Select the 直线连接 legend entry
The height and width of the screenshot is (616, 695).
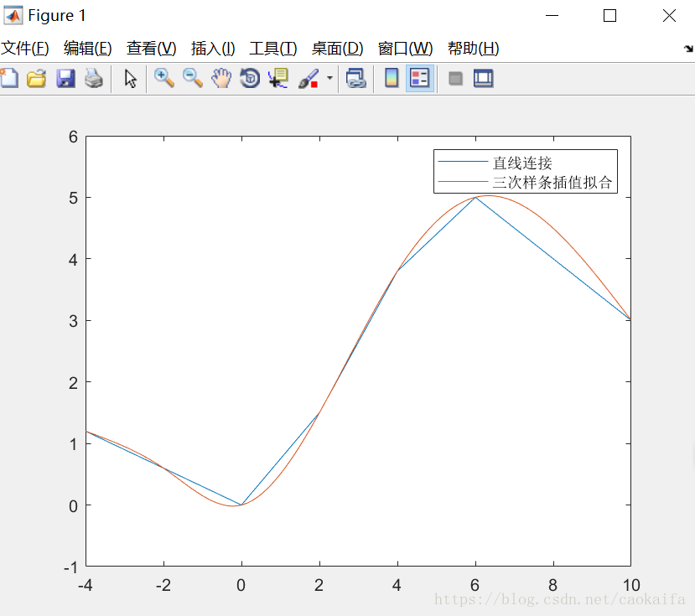click(x=522, y=163)
